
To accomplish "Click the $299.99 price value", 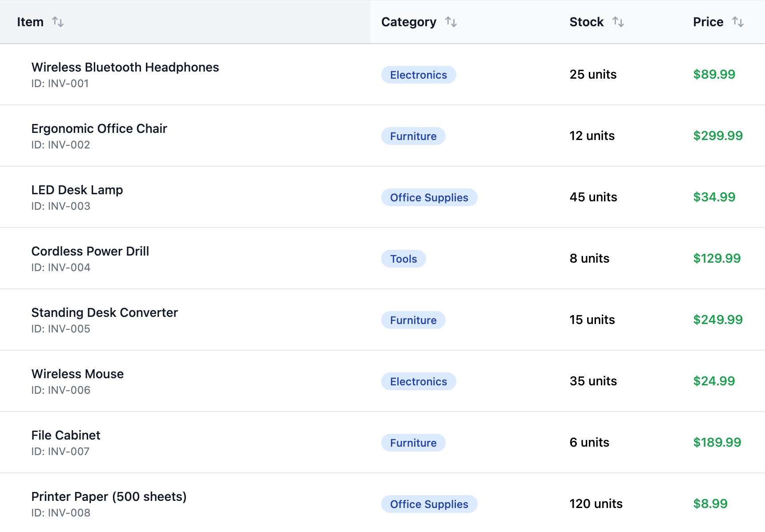I will point(717,136).
